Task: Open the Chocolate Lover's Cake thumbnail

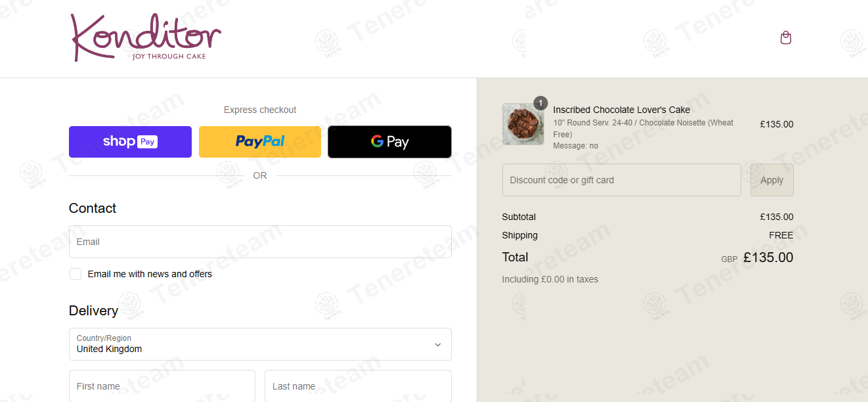Action: [x=523, y=124]
